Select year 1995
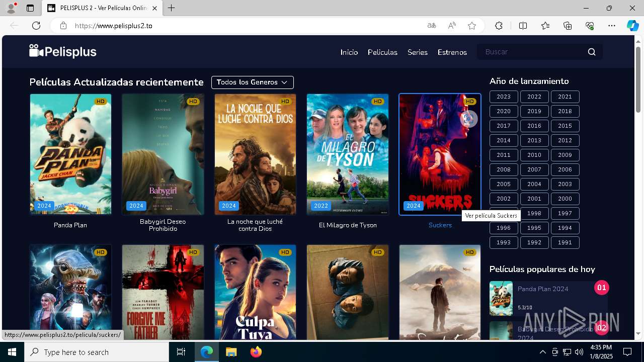The width and height of the screenshot is (644, 362). click(x=534, y=228)
